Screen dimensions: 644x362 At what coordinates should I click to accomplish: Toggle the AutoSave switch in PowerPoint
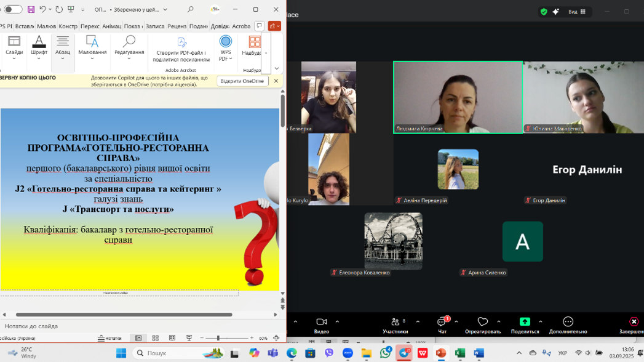(x=13, y=9)
